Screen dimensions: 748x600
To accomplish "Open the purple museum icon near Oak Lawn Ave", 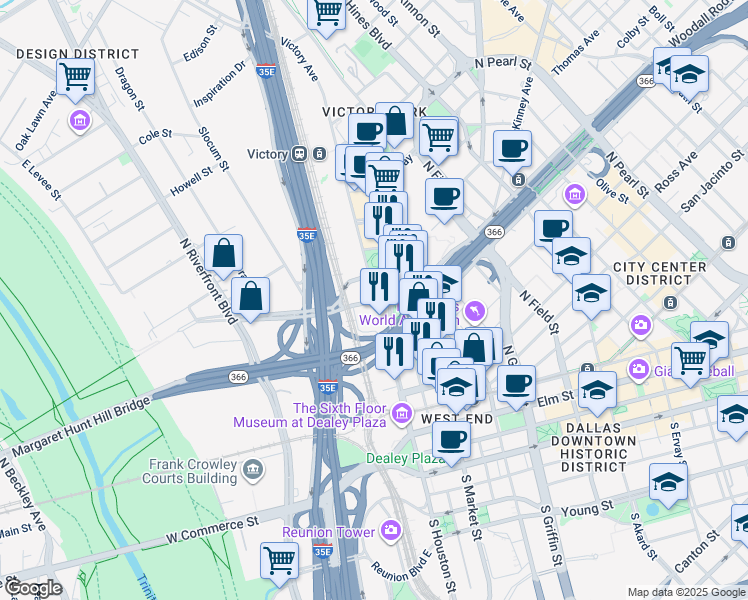I will point(79,121).
